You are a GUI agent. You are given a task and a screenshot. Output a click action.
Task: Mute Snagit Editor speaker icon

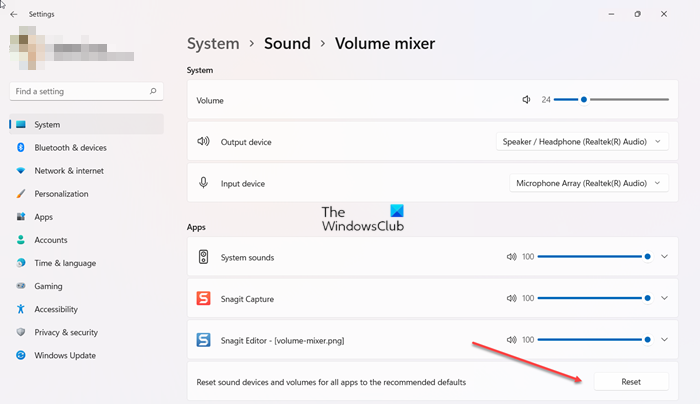513,340
